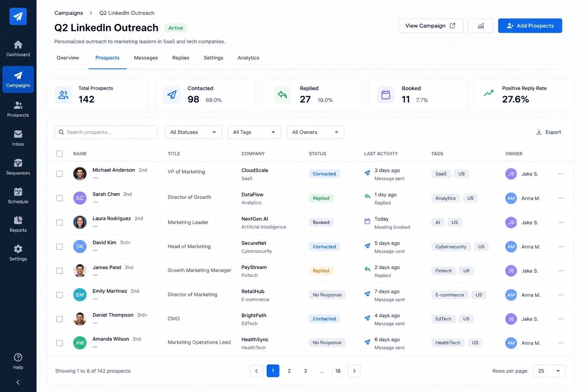Open the Inbox sidebar icon

18,134
